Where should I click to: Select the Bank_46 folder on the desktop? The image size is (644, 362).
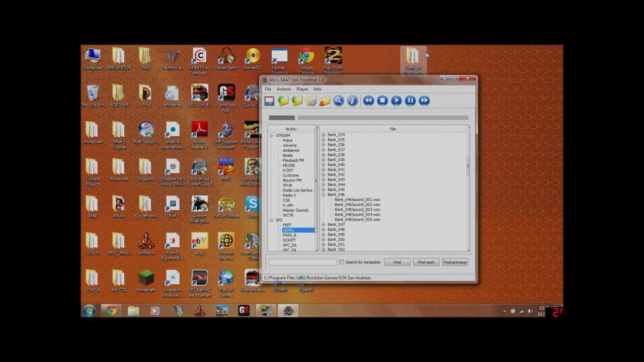[x=413, y=61]
